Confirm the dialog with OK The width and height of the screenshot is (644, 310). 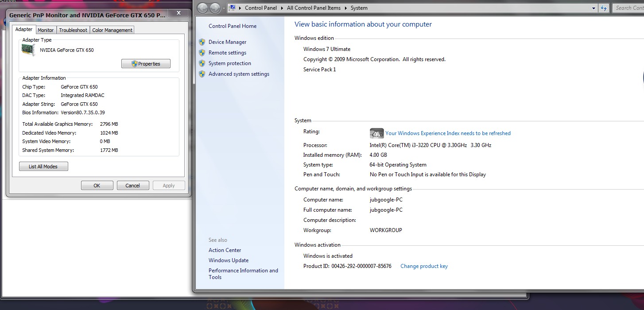[97, 186]
